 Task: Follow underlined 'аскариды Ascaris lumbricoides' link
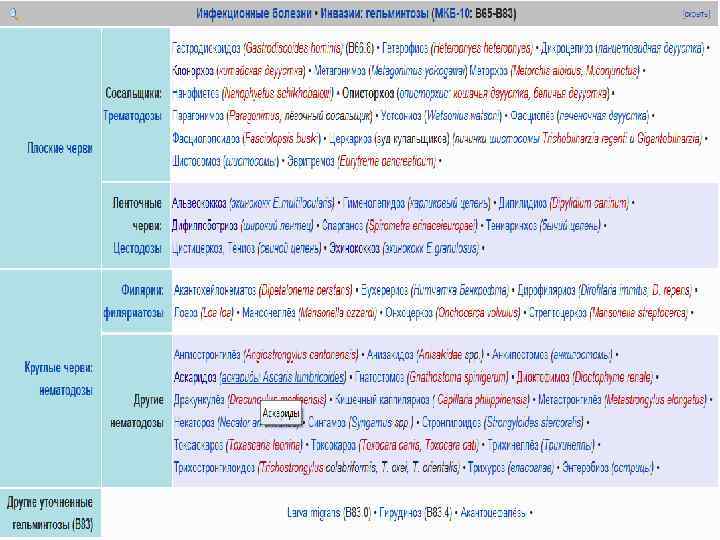pos(283,377)
